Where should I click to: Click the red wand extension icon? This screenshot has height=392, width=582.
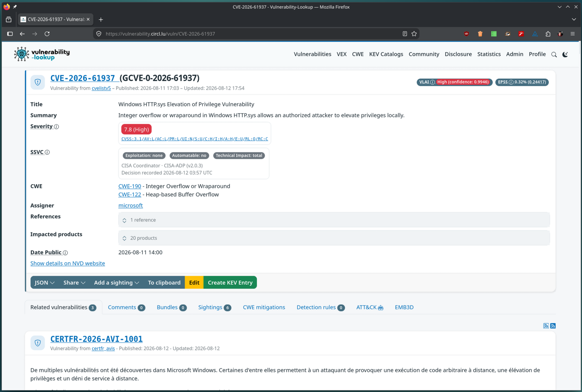pos(521,34)
